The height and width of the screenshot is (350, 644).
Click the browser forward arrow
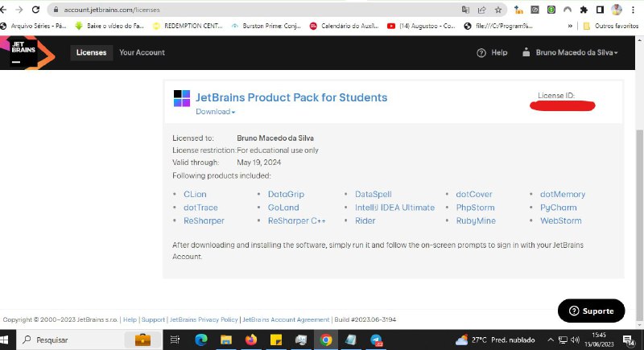(19, 10)
